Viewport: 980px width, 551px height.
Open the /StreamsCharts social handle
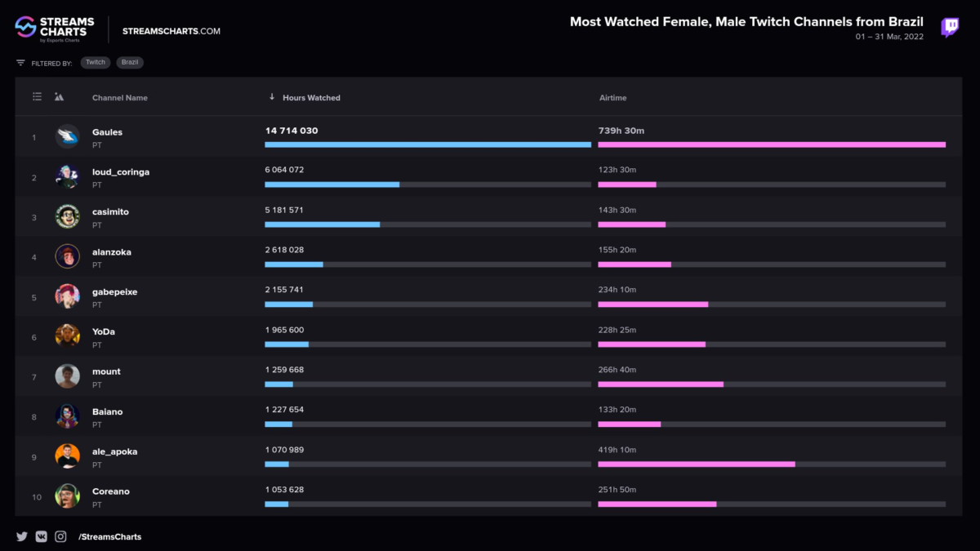click(110, 537)
